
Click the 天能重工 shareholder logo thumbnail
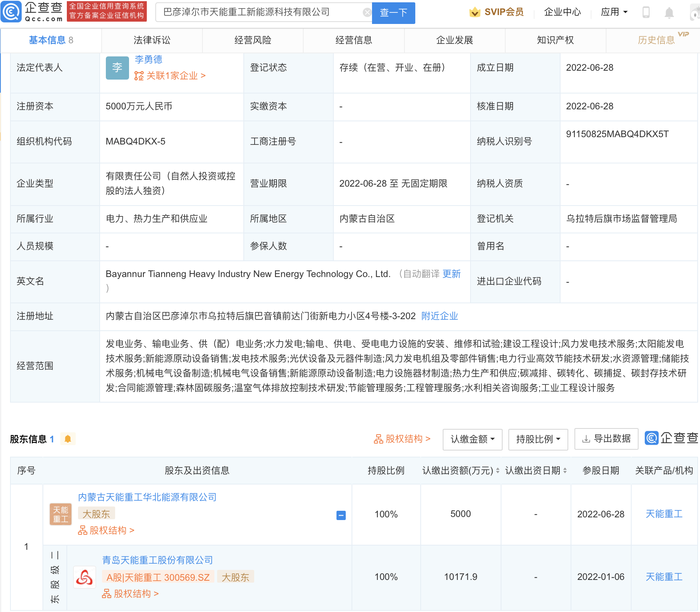(x=61, y=514)
